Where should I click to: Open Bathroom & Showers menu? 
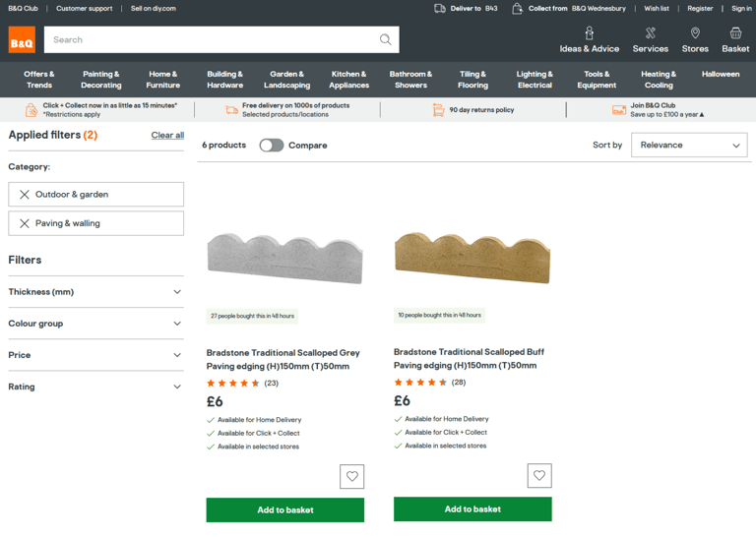pos(410,80)
